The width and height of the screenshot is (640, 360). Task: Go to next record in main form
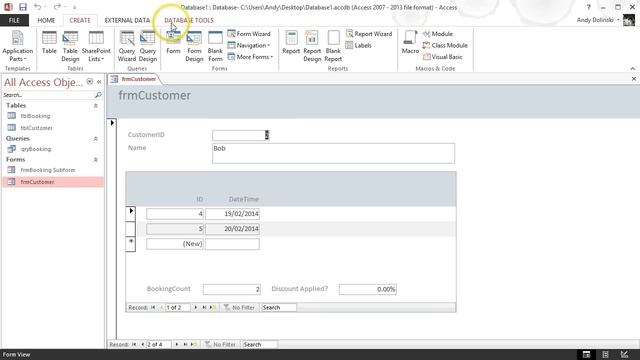(x=177, y=344)
